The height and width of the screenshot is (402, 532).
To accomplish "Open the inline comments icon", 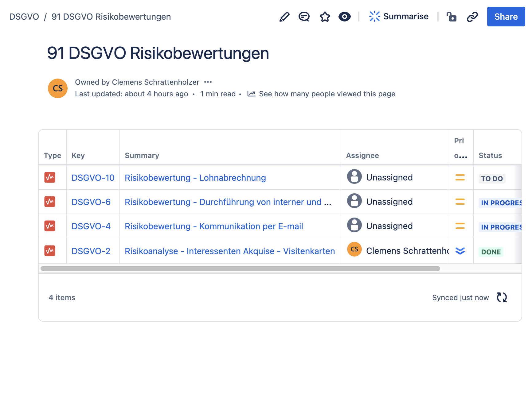I will tap(304, 17).
